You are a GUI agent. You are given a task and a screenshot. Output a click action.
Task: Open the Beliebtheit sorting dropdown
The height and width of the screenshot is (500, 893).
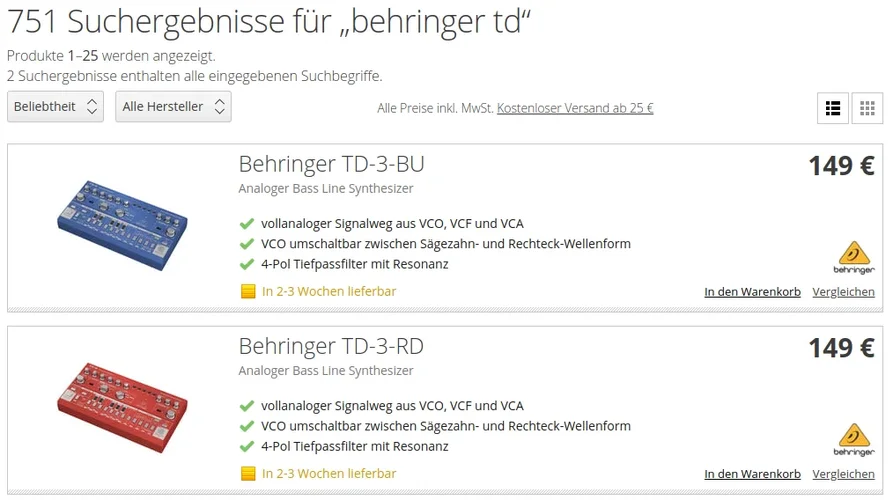coord(55,107)
